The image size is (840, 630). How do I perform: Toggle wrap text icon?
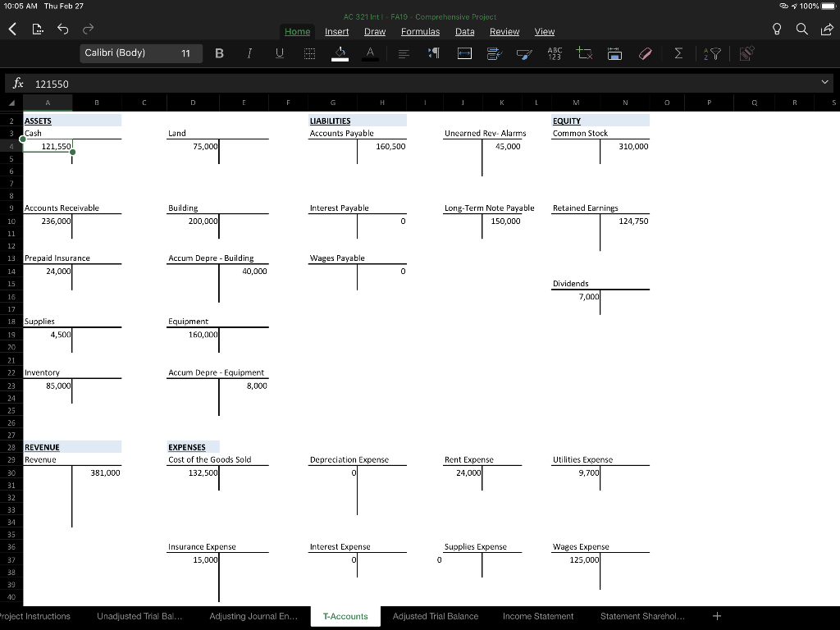click(494, 53)
